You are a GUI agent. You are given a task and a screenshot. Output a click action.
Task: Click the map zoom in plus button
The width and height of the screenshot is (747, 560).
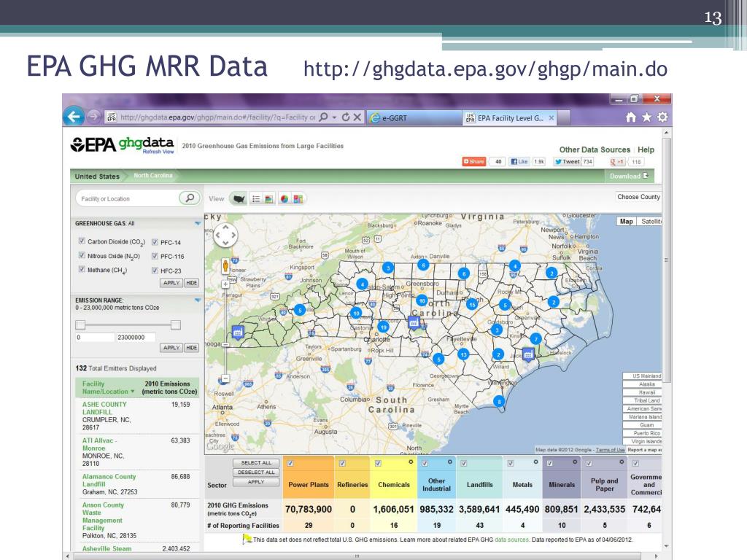tap(225, 284)
